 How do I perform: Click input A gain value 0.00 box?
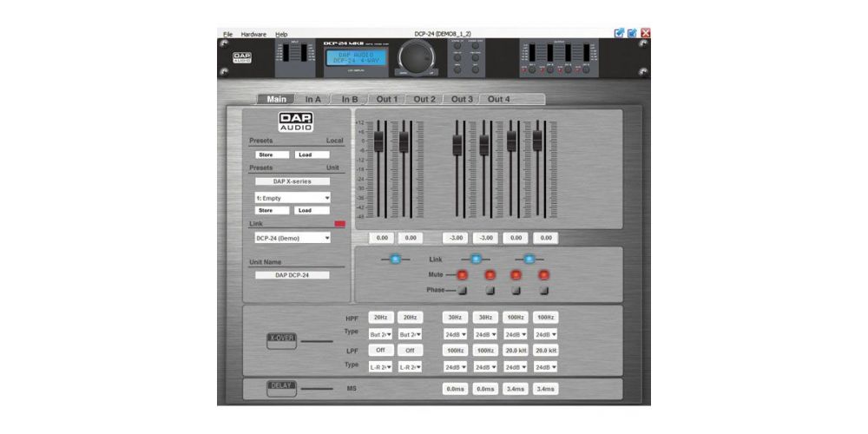tap(382, 238)
